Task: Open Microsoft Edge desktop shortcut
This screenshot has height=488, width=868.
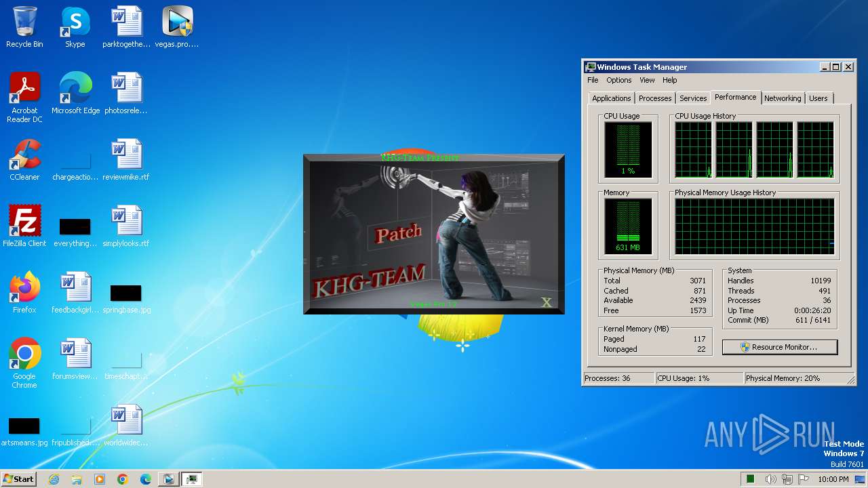Action: tap(75, 94)
